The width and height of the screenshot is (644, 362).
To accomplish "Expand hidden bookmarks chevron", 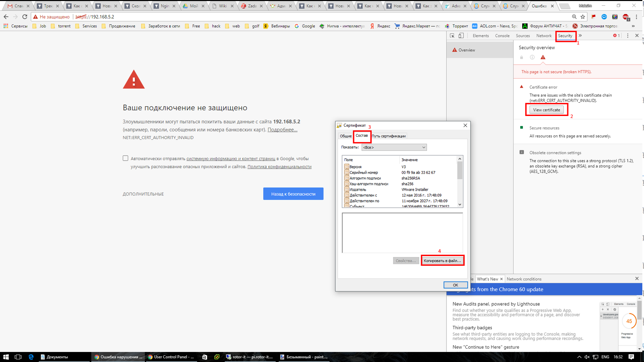I will click(633, 26).
